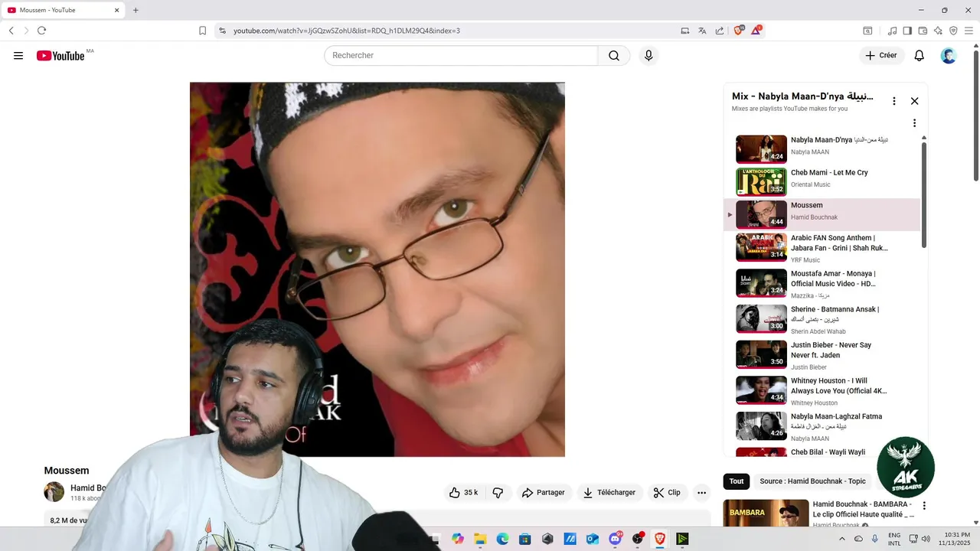Open Brave media playlist music icon
The image size is (980, 551).
(x=892, y=31)
